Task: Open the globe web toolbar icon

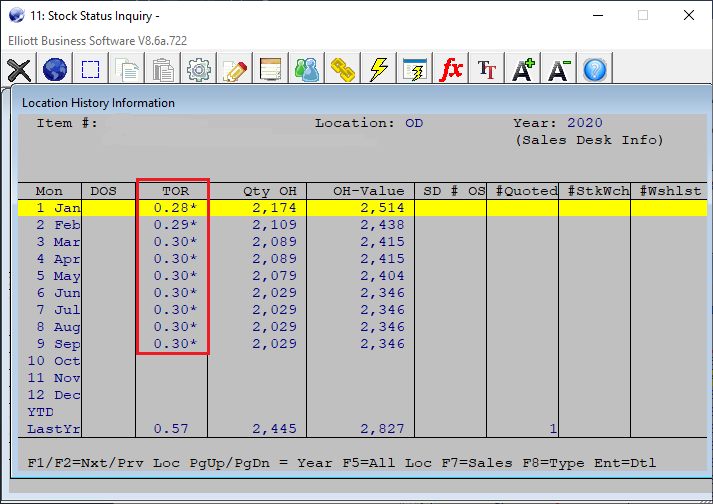Action: coord(55,69)
